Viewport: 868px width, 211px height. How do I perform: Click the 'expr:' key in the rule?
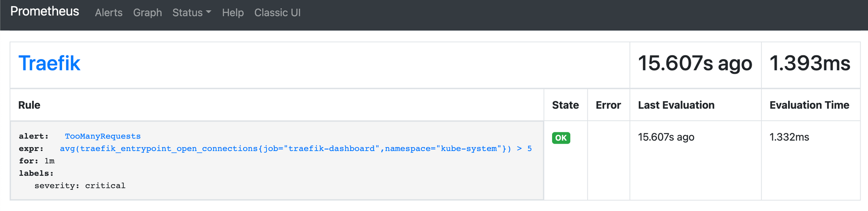tap(31, 148)
